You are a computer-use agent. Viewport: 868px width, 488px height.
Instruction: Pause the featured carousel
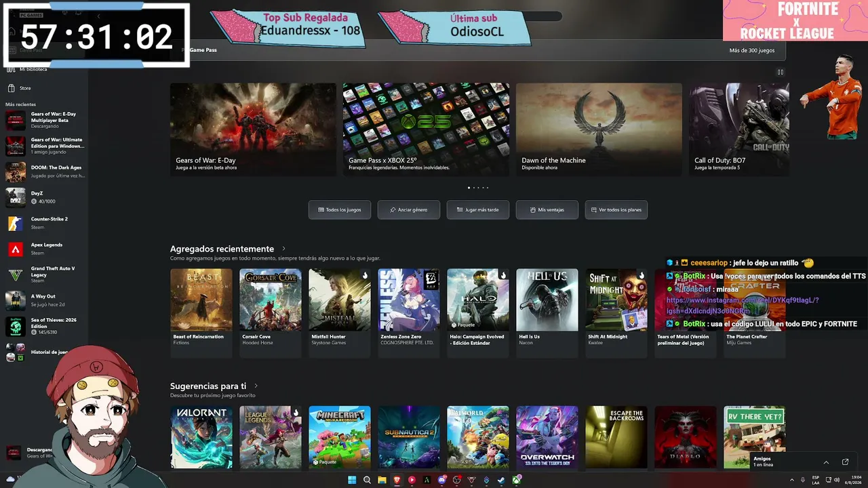781,73
